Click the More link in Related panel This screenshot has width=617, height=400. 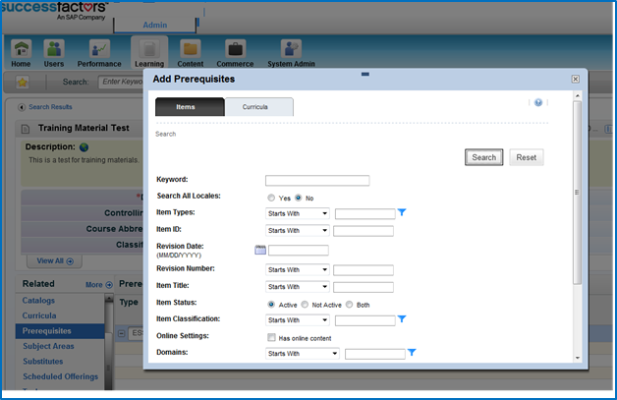[94, 285]
